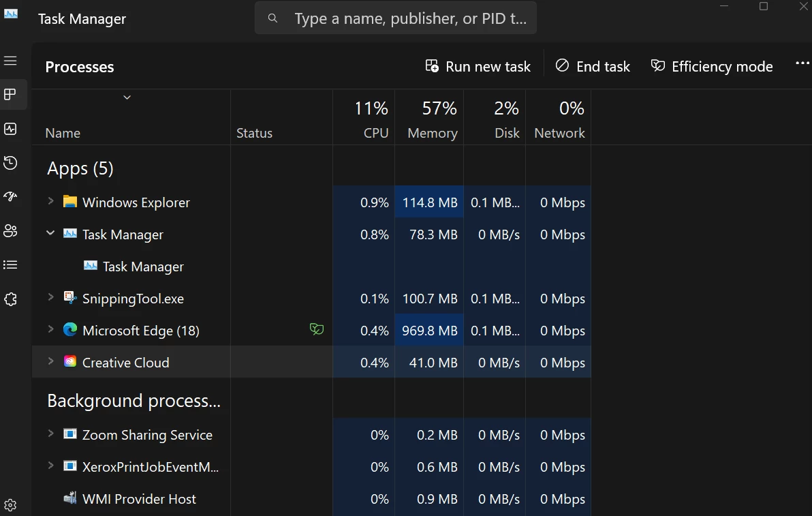Sort processes by Memory column

[429, 118]
